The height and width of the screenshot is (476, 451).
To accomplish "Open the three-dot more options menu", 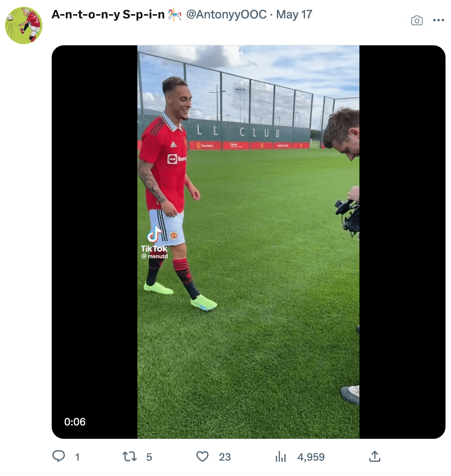I will [x=439, y=20].
